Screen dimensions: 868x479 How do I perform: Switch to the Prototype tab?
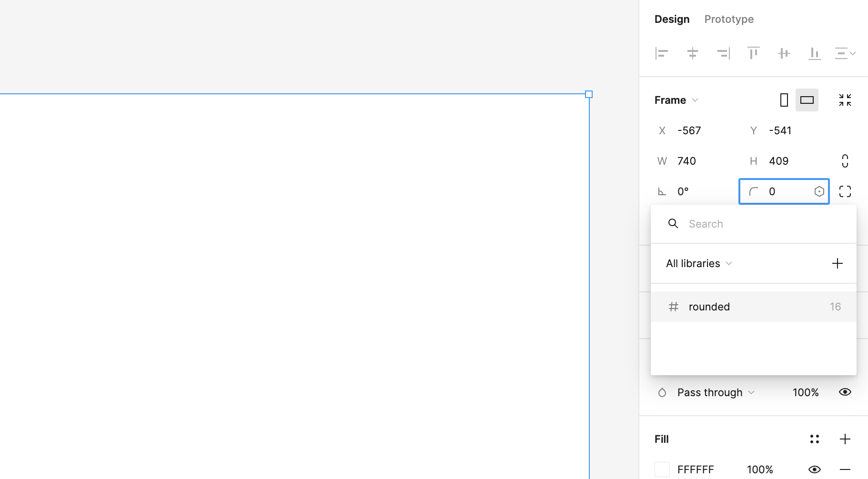(728, 19)
